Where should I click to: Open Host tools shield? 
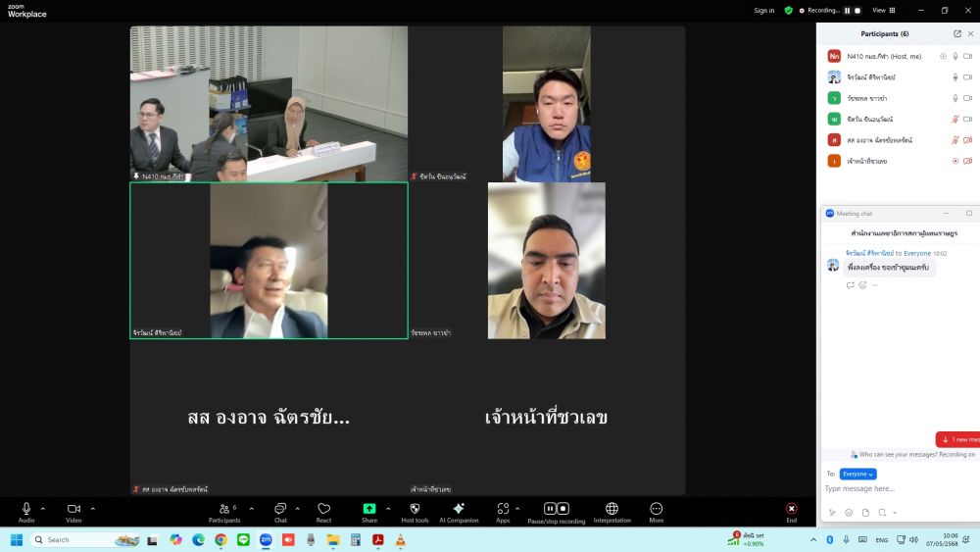[415, 512]
